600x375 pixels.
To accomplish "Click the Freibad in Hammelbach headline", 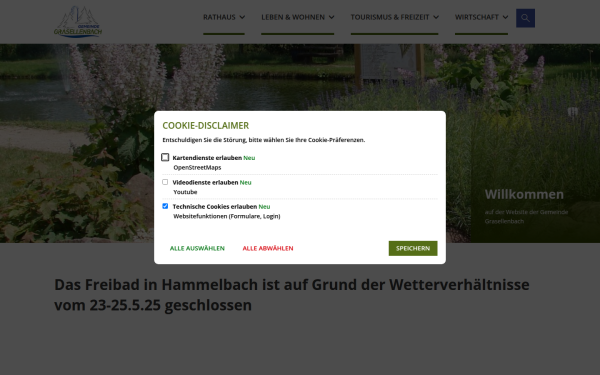I will click(x=292, y=295).
